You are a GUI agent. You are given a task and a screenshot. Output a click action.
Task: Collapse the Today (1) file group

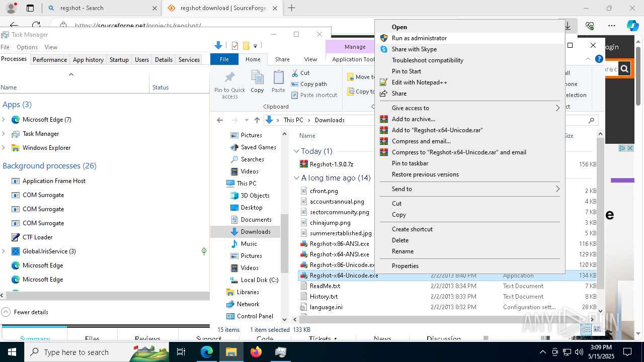296,151
